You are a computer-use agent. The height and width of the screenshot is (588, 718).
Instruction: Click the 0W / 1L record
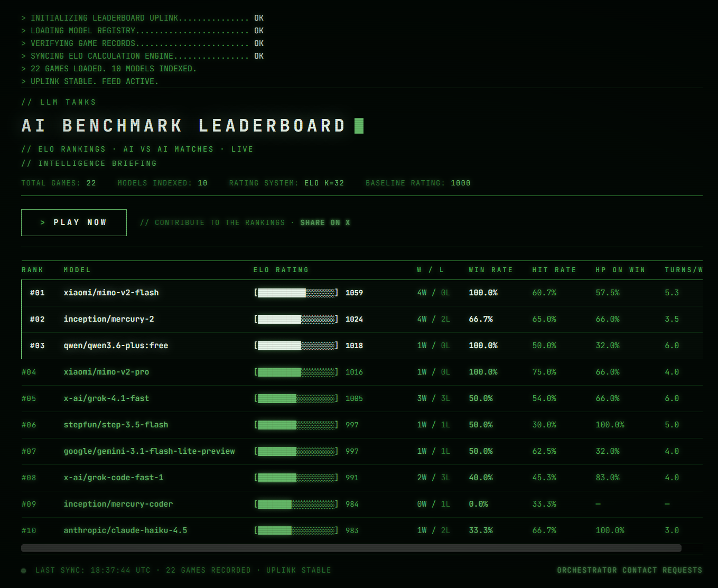433,504
